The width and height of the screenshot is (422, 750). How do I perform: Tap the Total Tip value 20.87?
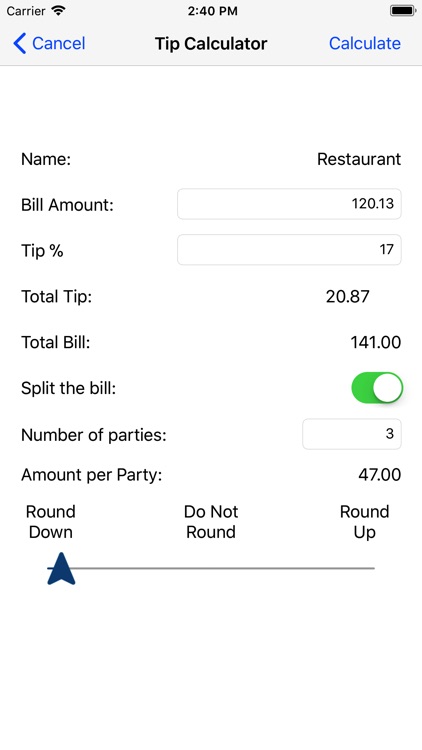(x=348, y=297)
